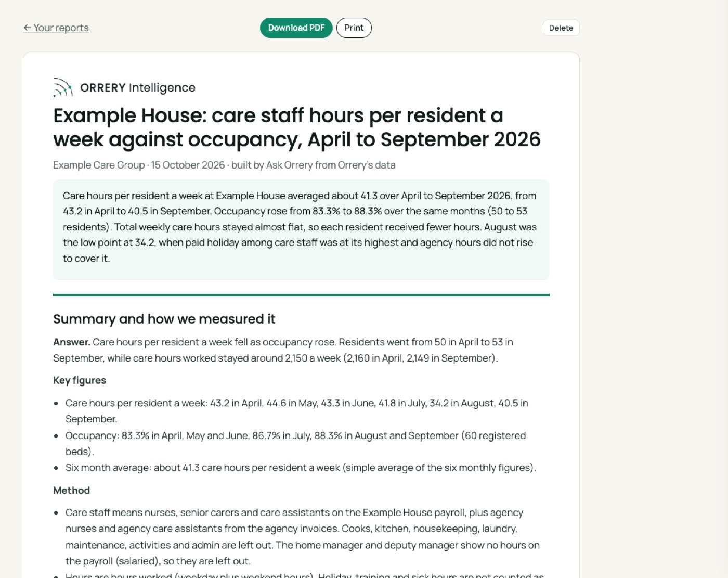Click the 'Care staff means nurses' bullet
The height and width of the screenshot is (578, 728).
(302, 537)
